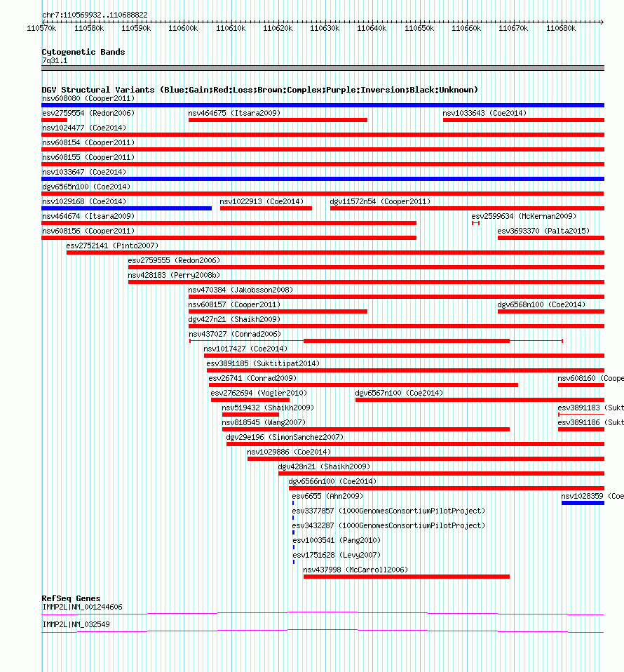This screenshot has height=672, width=624.
Task: Open esv2599634 (McKernan2009) variant
Action: pyautogui.click(x=524, y=216)
